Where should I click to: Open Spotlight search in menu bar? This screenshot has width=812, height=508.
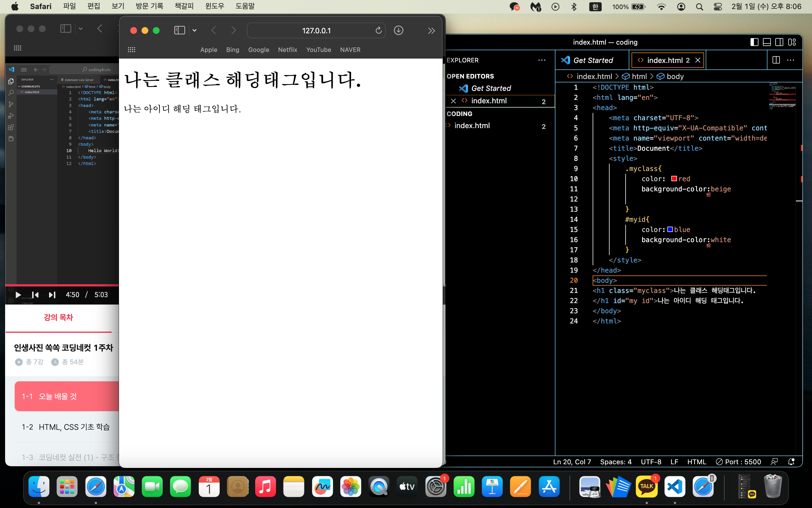coord(699,7)
